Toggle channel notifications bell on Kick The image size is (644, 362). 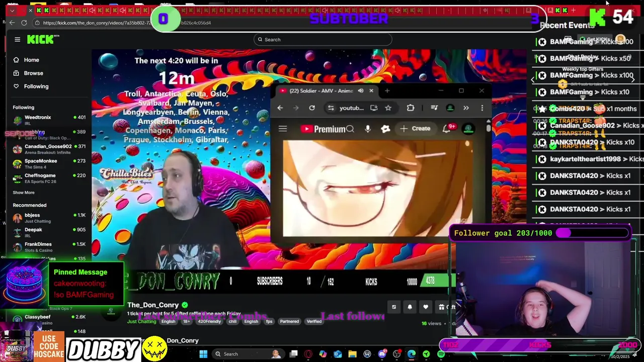click(x=410, y=307)
